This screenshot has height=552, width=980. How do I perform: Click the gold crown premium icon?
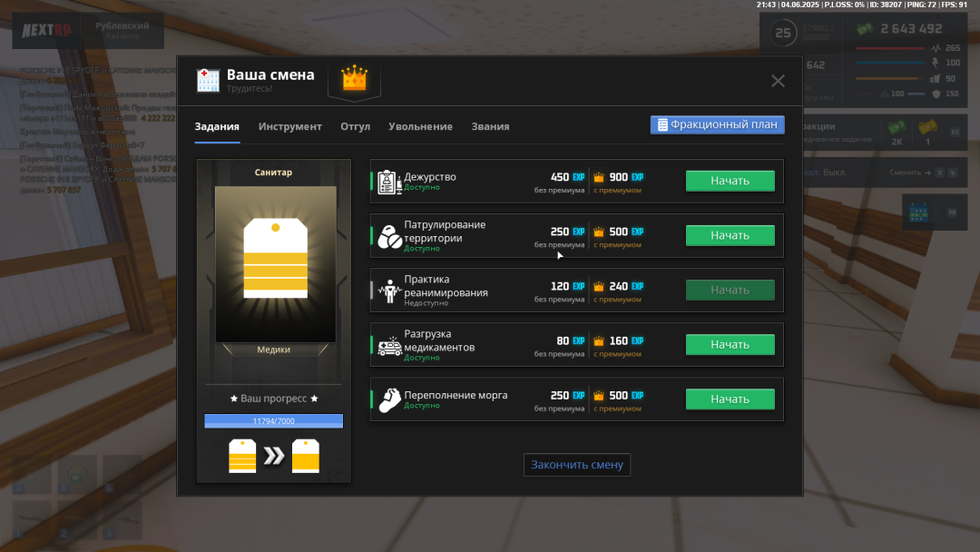(x=354, y=79)
